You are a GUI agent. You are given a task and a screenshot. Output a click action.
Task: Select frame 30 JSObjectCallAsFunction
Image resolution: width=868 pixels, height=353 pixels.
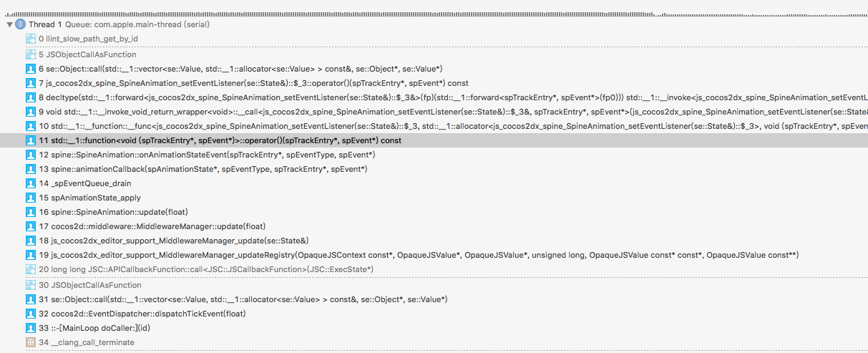pos(88,285)
